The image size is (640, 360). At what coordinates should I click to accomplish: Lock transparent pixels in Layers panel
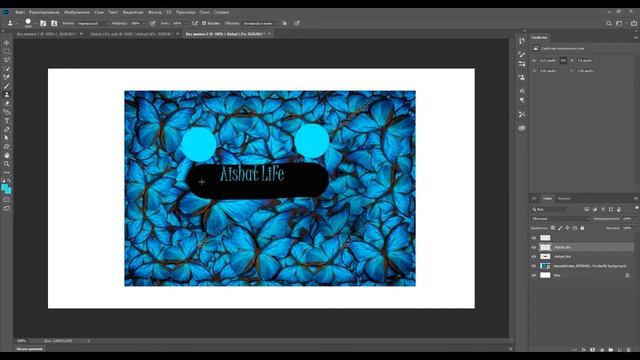553,228
